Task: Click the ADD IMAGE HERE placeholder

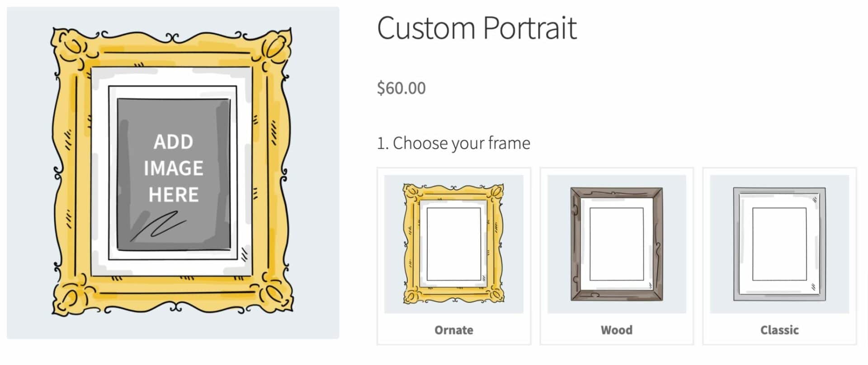Action: (x=174, y=168)
